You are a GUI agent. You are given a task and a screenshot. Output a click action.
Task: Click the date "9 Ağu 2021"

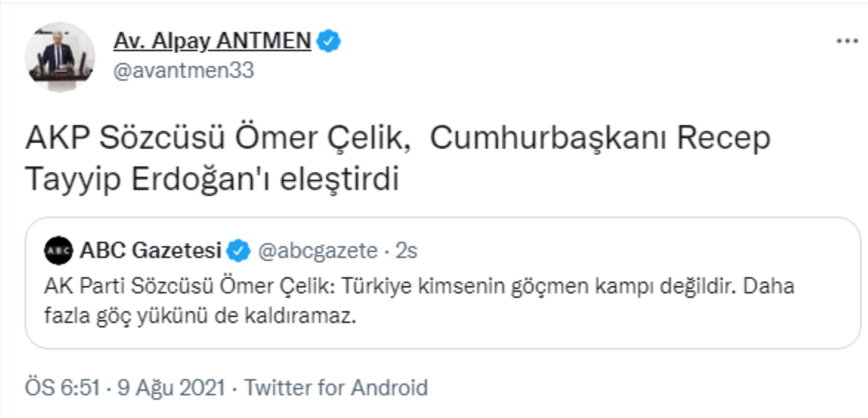pyautogui.click(x=170, y=388)
